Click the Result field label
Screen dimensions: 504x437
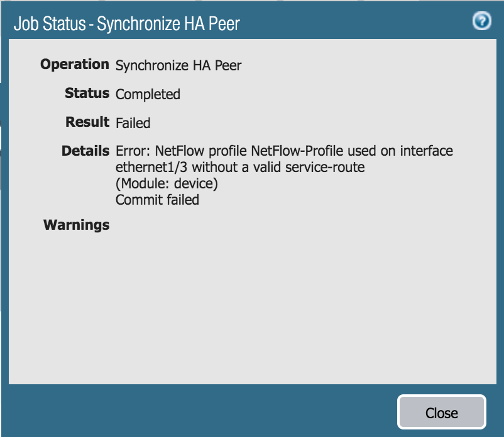pyautogui.click(x=87, y=122)
